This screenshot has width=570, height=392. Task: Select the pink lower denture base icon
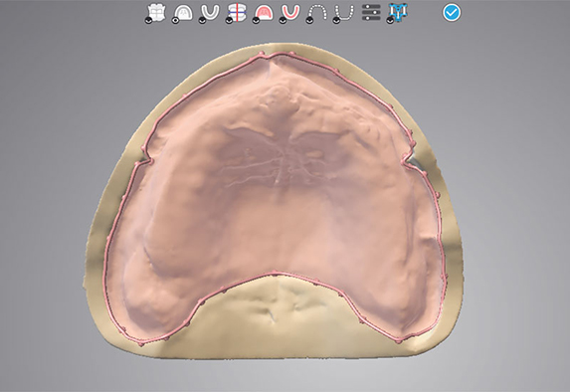point(290,12)
